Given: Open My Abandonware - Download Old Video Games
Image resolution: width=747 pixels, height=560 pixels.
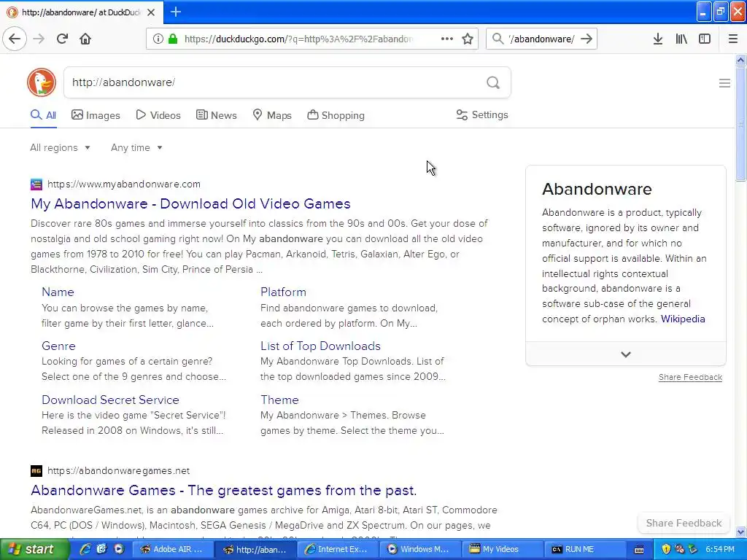Looking at the screenshot, I should pos(190,204).
